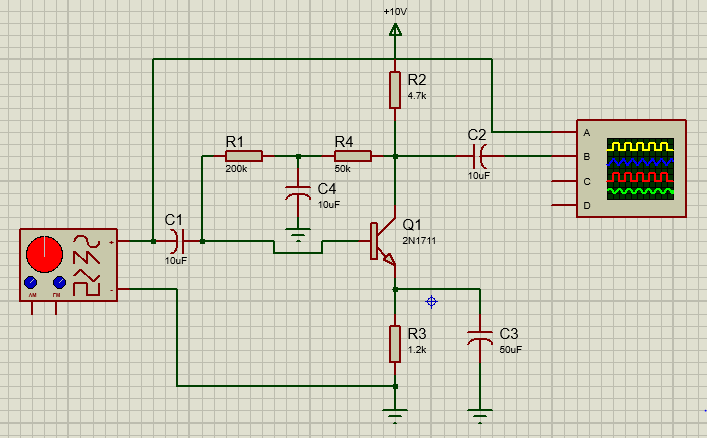Click the +10V voltage label text
The height and width of the screenshot is (438, 707).
coord(395,12)
